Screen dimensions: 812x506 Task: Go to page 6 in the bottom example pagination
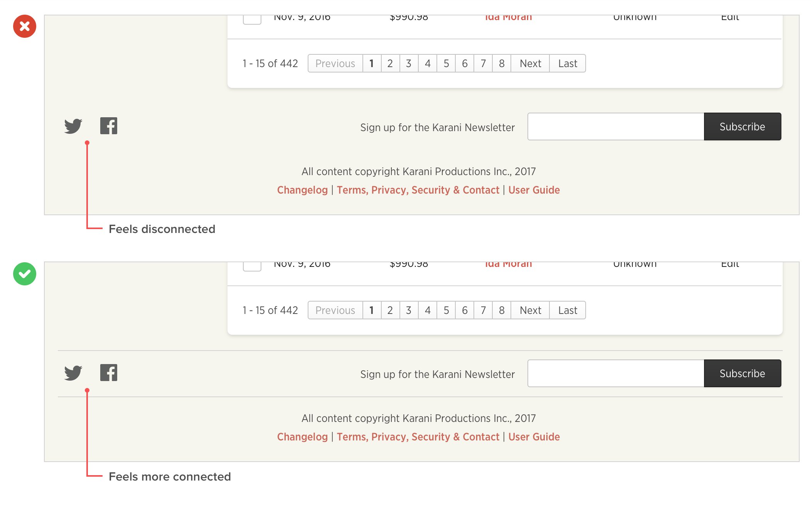465,310
